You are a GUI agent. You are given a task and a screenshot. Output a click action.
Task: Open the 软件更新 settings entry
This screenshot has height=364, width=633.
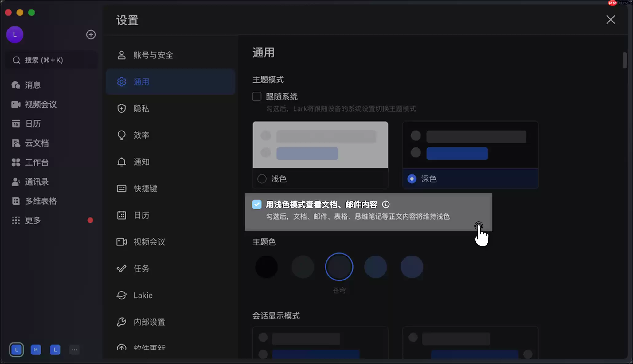point(149,347)
